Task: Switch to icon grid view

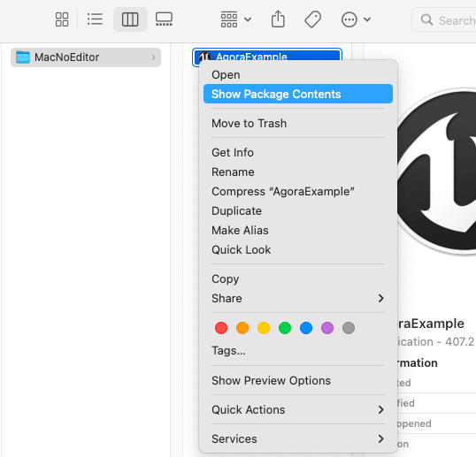Action: (x=62, y=19)
